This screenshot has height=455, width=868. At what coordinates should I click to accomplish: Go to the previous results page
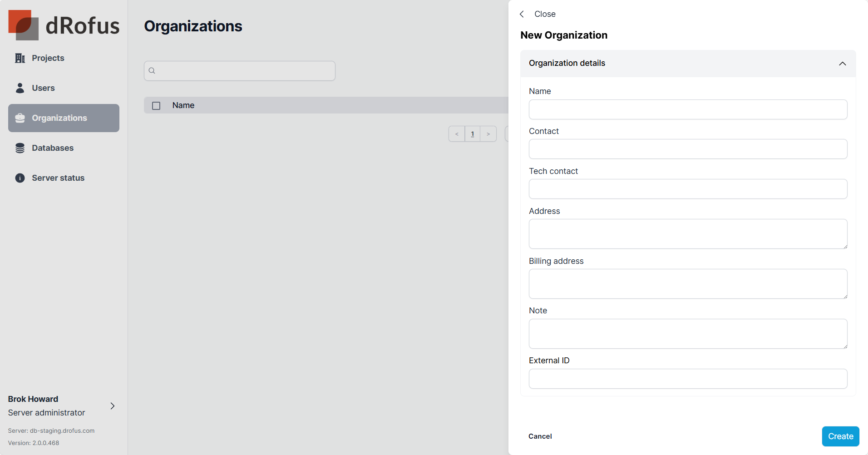pyautogui.click(x=457, y=134)
